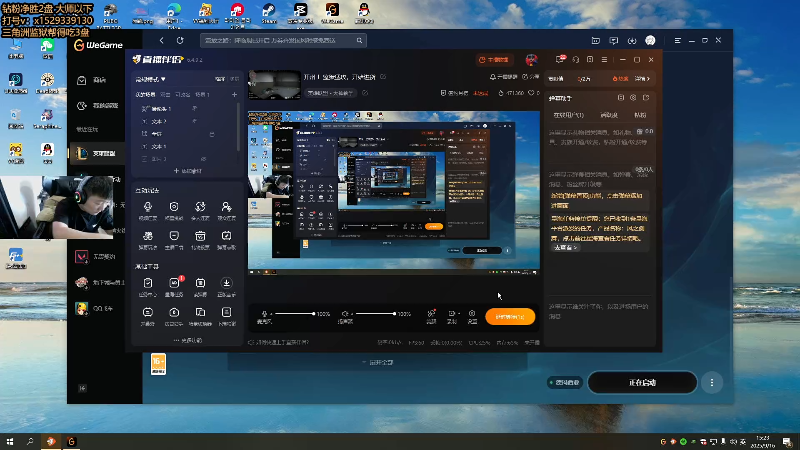Toggle visibility of the first source row
The width and height of the screenshot is (800, 450).
194,109
